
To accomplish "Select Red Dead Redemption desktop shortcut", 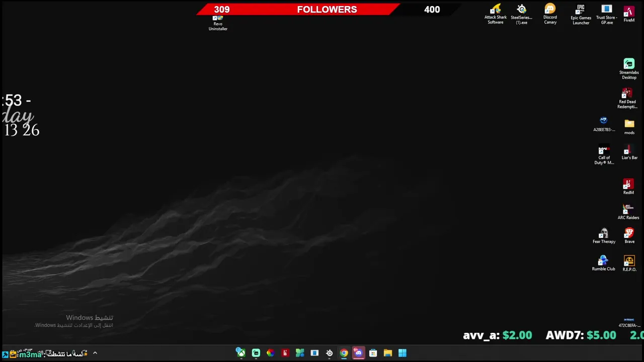I will (627, 99).
